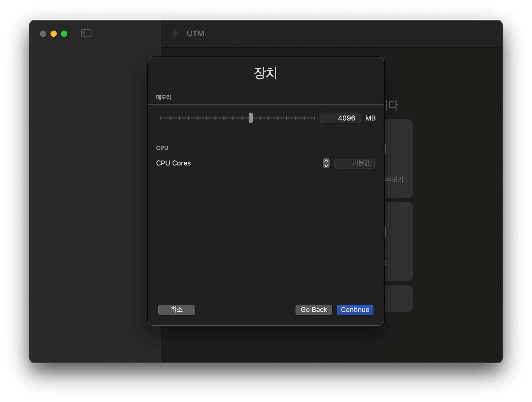Click the 메모리 section header

[163, 97]
